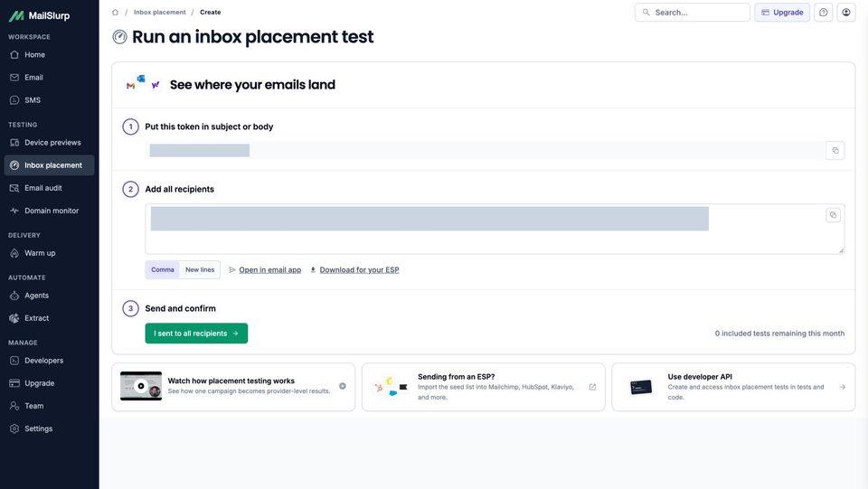Open Sending from an ESP card

(483, 387)
